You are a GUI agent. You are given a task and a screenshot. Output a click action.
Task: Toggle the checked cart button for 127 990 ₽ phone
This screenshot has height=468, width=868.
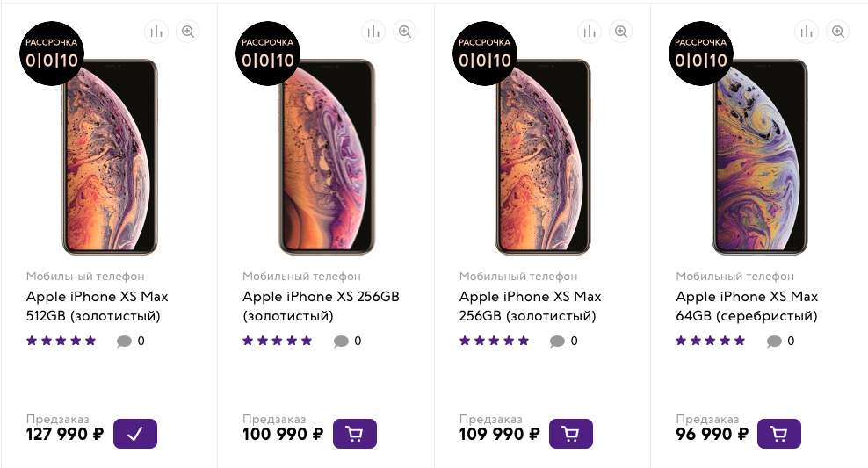(135, 434)
